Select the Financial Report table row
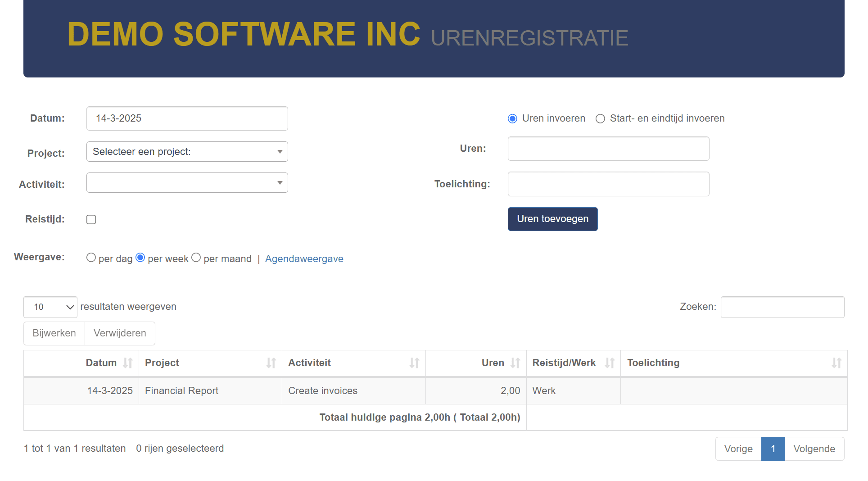The image size is (868, 481). coord(181,390)
